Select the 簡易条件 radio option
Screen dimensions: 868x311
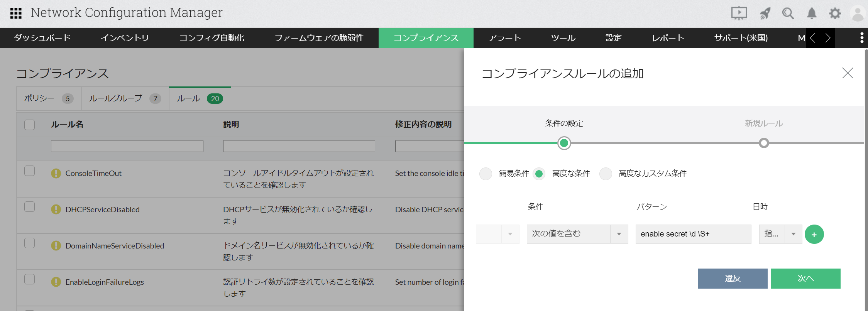pyautogui.click(x=486, y=174)
